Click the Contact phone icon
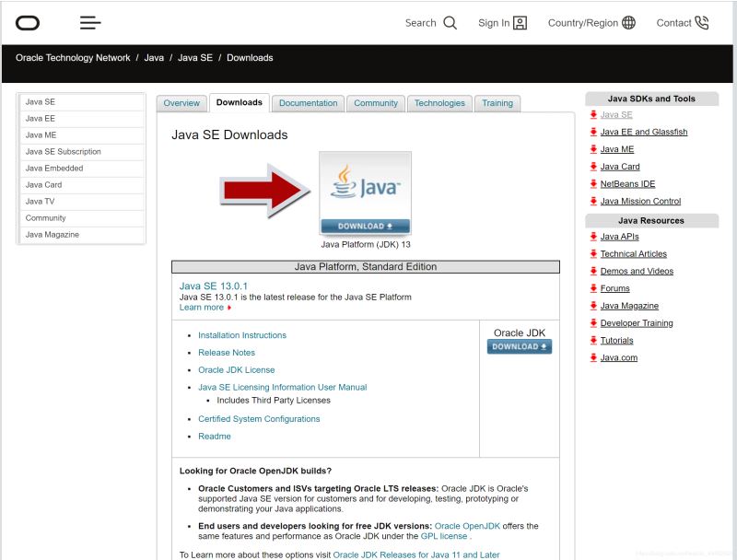Viewport: 737px width, 560px height. 701,22
